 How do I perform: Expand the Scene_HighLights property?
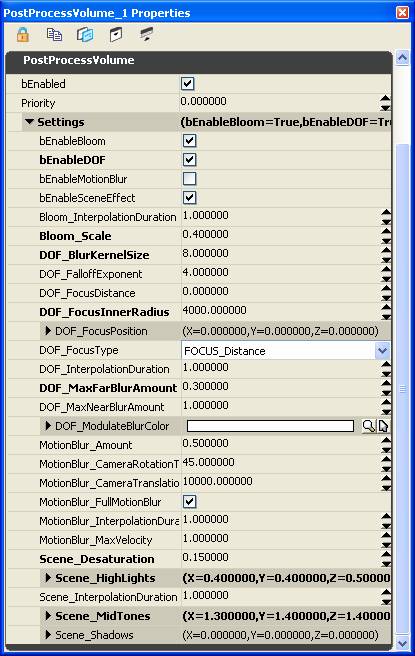(48, 578)
